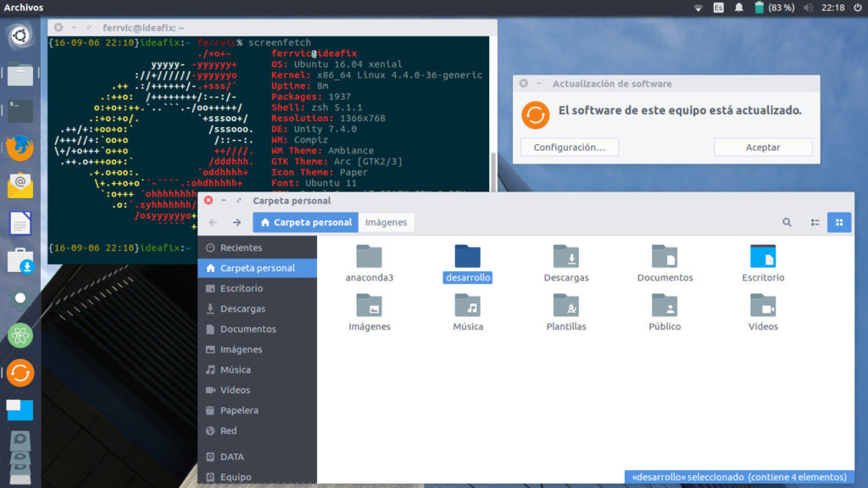Select the Imágenes path bar tab
This screenshot has height=488, width=868.
[x=386, y=223]
